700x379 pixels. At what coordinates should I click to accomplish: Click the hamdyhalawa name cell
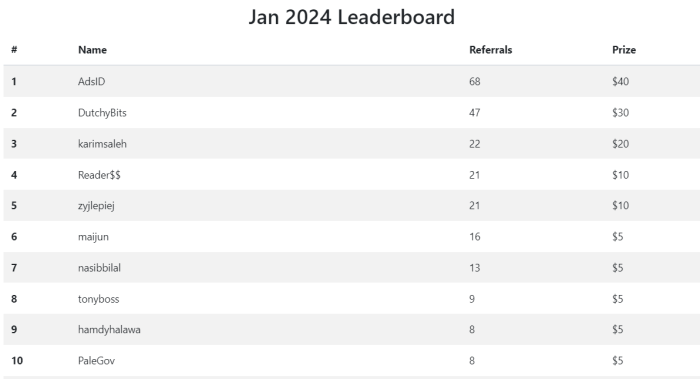(x=109, y=329)
